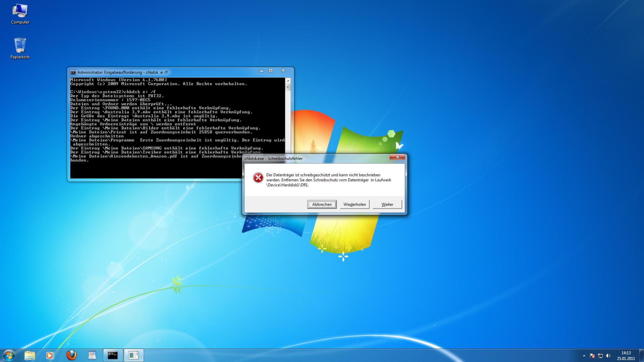The image size is (644, 362).
Task: Click the 'Ordner abgeschnitten' console line
Action: click(x=97, y=136)
